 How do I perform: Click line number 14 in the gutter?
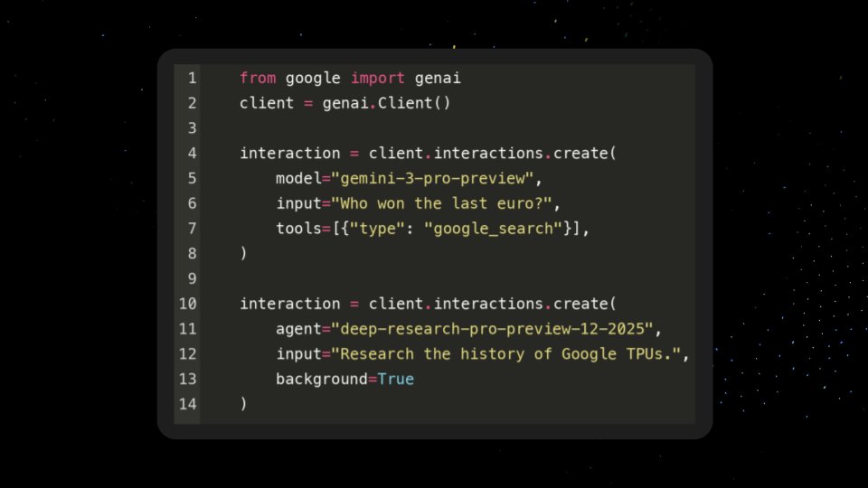pyautogui.click(x=187, y=404)
